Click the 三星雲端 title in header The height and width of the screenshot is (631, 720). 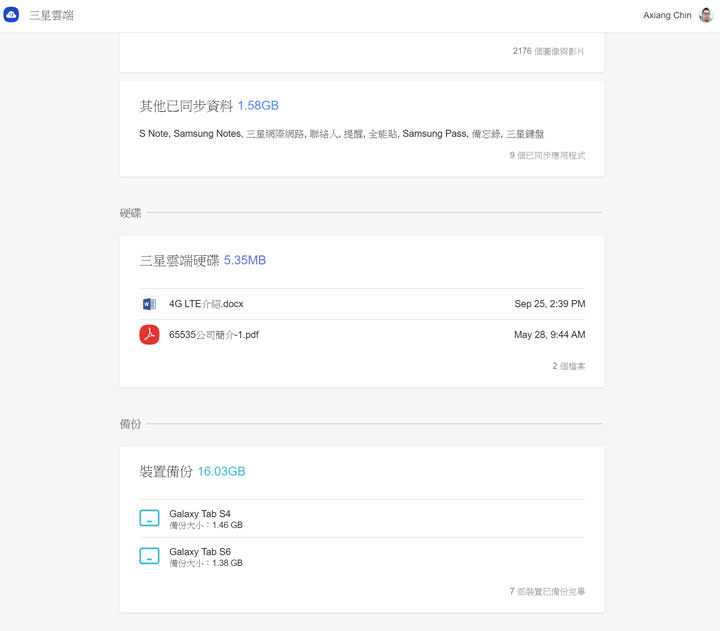point(51,16)
